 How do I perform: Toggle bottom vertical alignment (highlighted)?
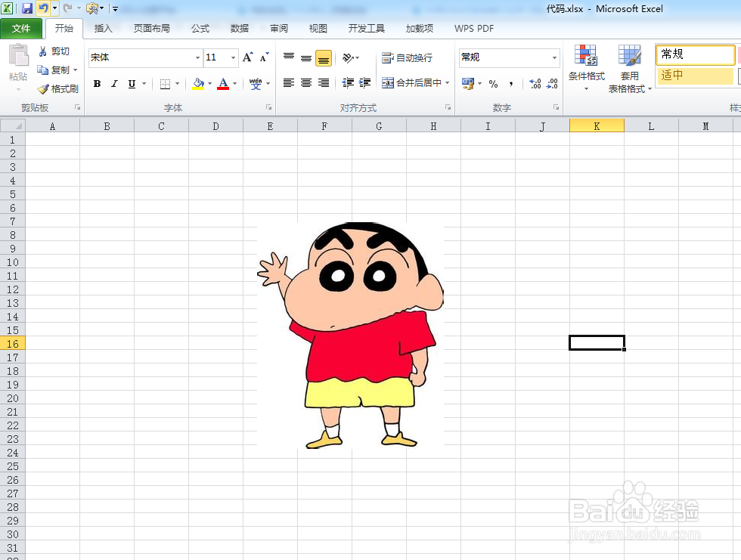pos(324,58)
